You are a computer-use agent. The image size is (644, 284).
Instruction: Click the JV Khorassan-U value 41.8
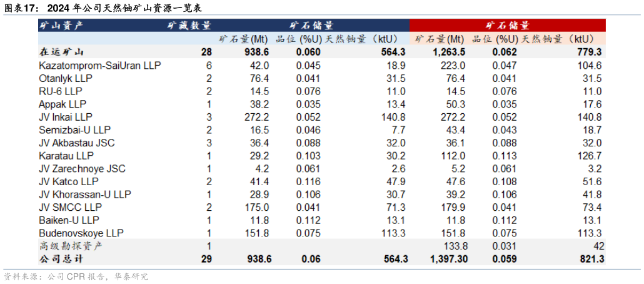(593, 195)
